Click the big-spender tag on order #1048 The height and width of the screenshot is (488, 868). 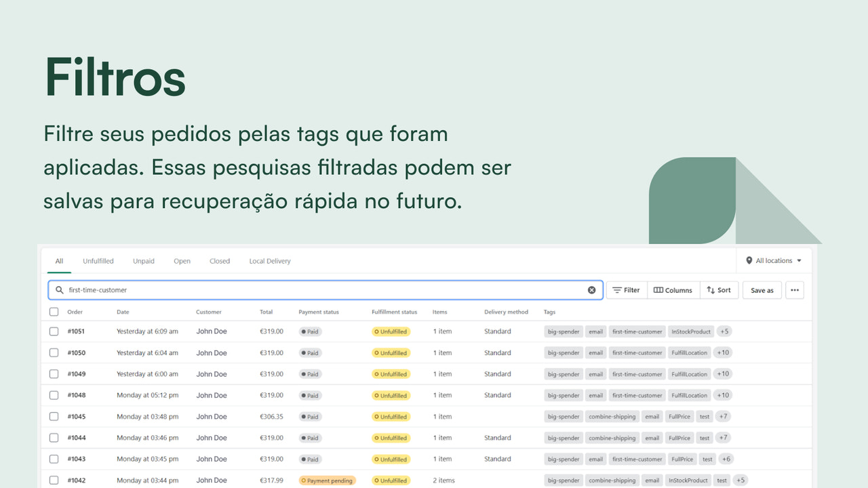(x=564, y=395)
